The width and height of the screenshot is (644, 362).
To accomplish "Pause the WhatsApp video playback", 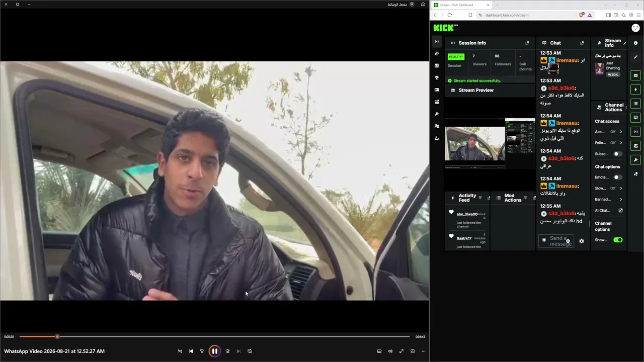I will click(214, 351).
